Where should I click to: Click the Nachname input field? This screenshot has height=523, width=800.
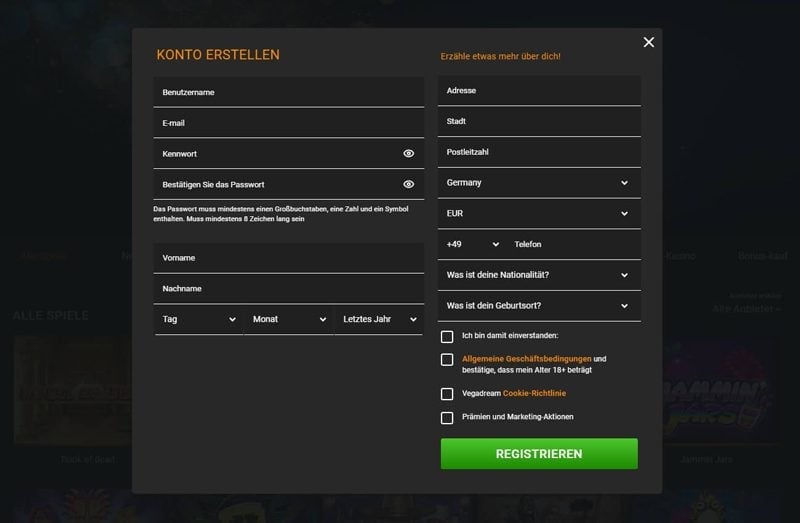tap(289, 289)
